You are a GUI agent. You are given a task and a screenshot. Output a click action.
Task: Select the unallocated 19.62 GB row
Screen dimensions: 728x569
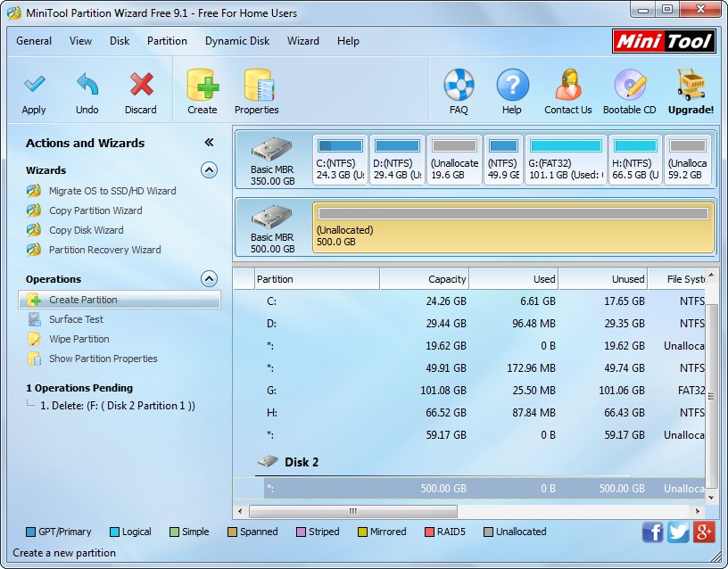(469, 346)
